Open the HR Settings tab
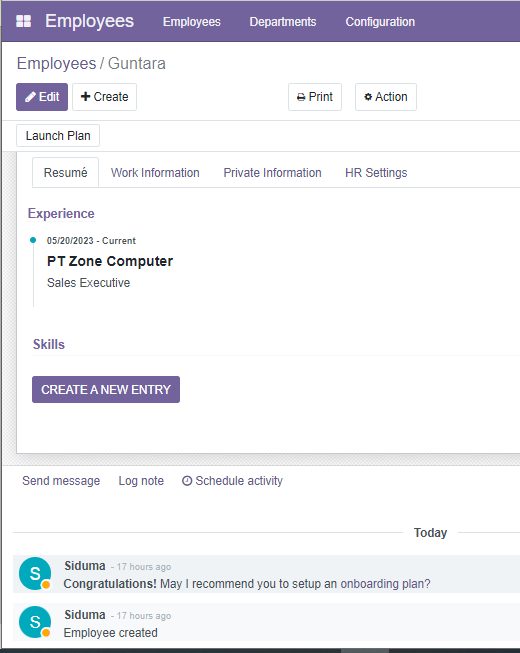The height and width of the screenshot is (653, 520). pos(376,173)
